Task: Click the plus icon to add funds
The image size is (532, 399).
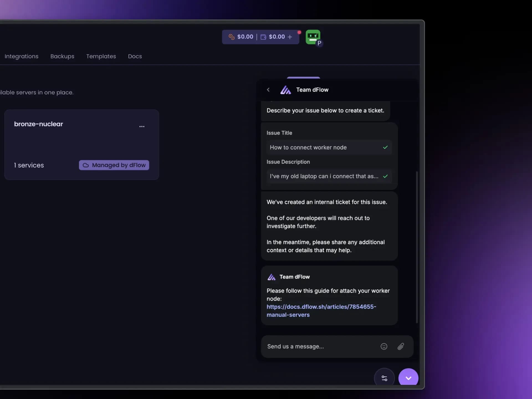Action: pyautogui.click(x=290, y=37)
